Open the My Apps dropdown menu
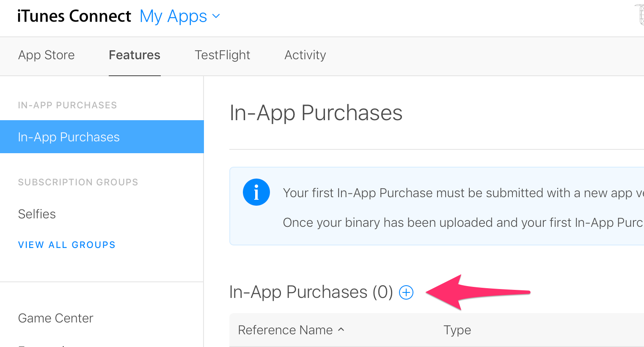This screenshot has height=347, width=644. [x=180, y=16]
